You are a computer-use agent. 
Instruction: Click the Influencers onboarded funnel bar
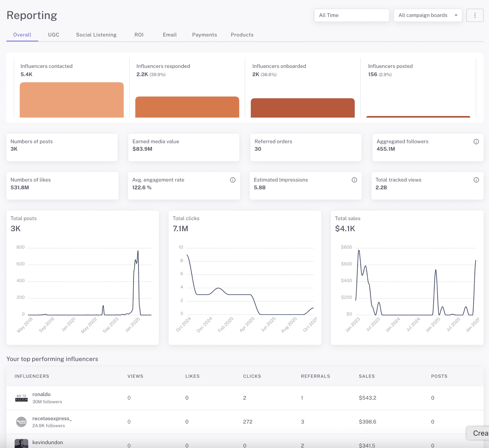[303, 108]
